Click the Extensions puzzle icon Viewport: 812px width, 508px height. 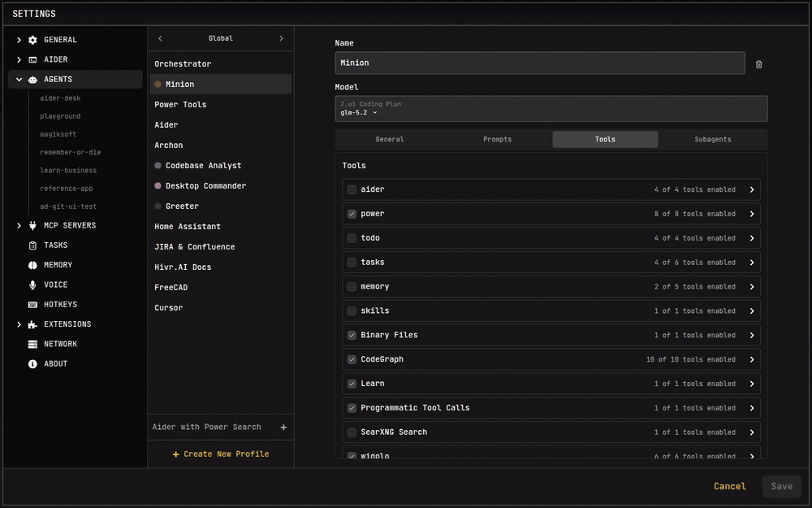pos(32,324)
